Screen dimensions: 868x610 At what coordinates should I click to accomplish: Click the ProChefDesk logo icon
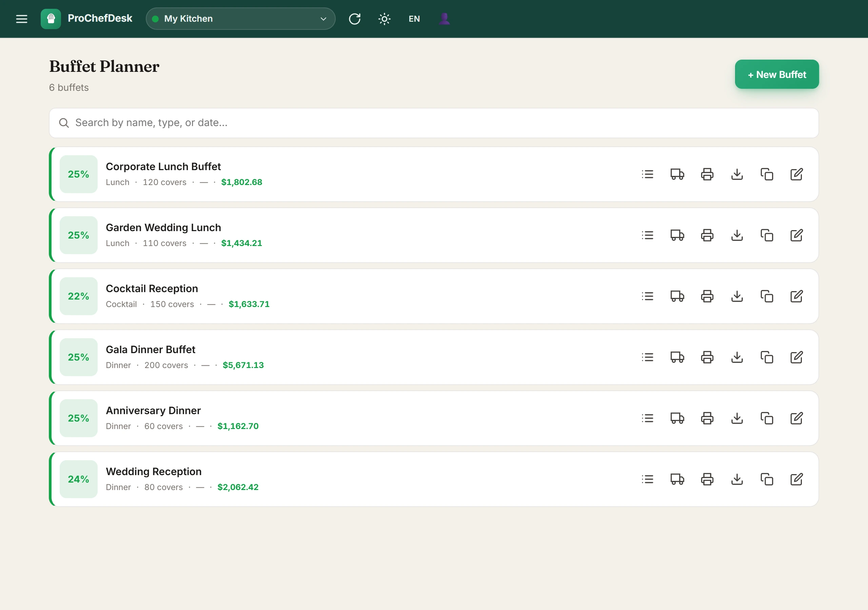[51, 19]
